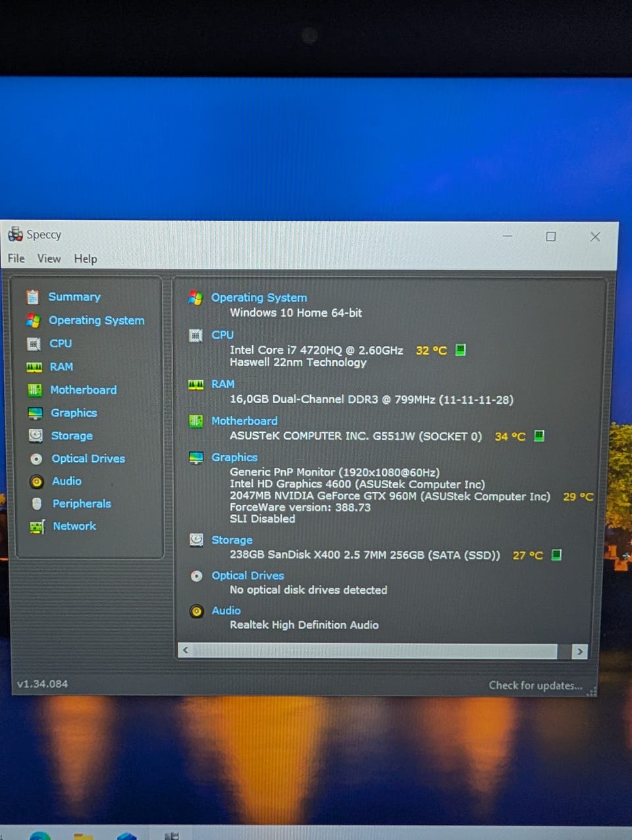Screen dimensions: 632x840
Task: Click the Optical Drives disc icon in summary
Action: (196, 576)
